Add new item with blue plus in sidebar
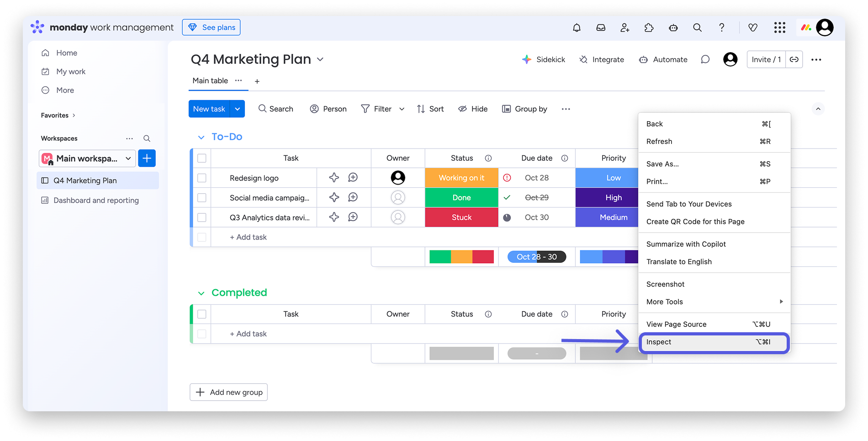Image resolution: width=868 pixels, height=441 pixels. click(x=147, y=158)
